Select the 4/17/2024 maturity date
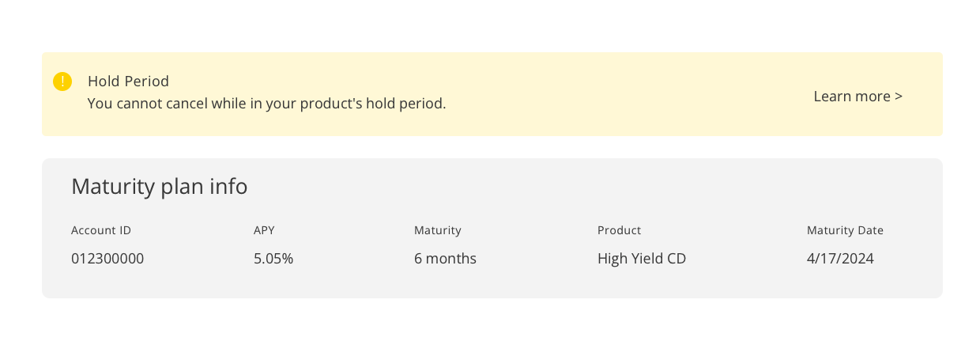980x345 pixels. pyautogui.click(x=840, y=259)
